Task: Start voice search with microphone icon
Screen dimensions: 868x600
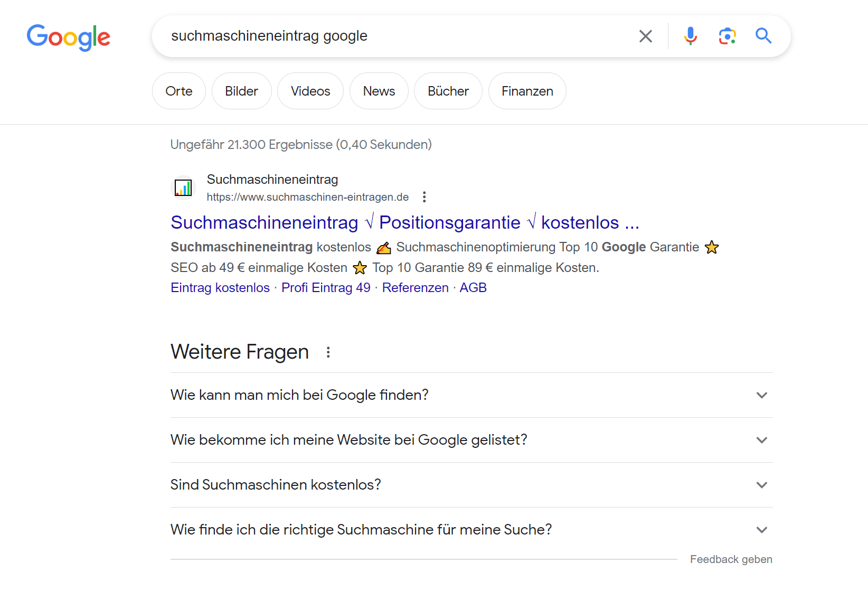Action: click(690, 36)
